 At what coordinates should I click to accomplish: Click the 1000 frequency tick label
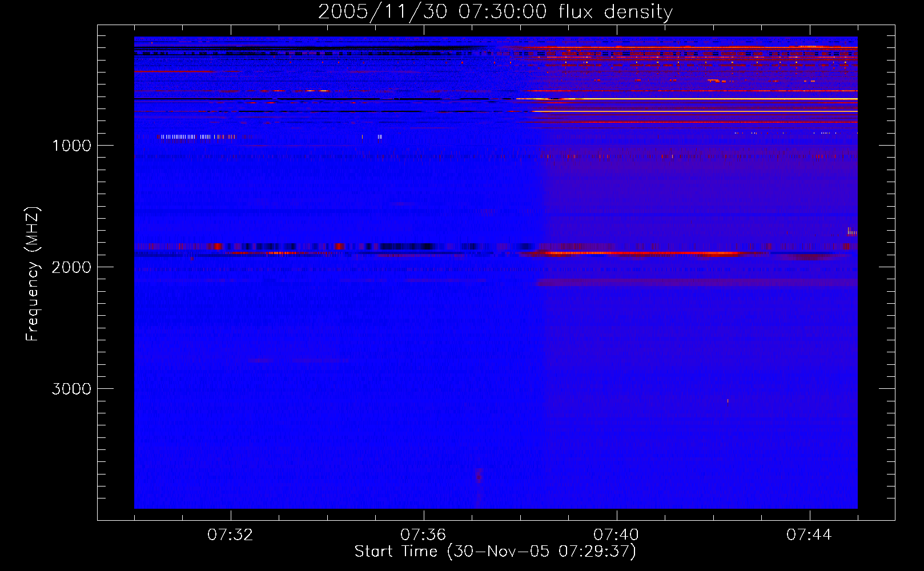(x=71, y=146)
